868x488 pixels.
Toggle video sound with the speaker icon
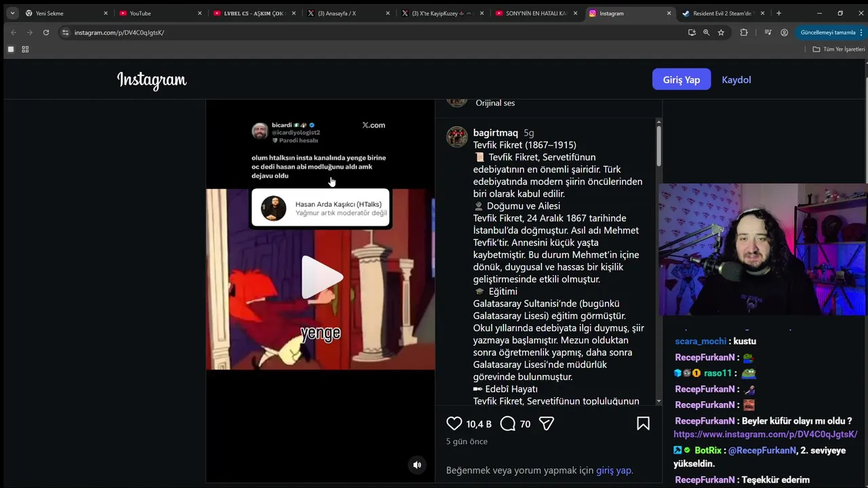417,465
